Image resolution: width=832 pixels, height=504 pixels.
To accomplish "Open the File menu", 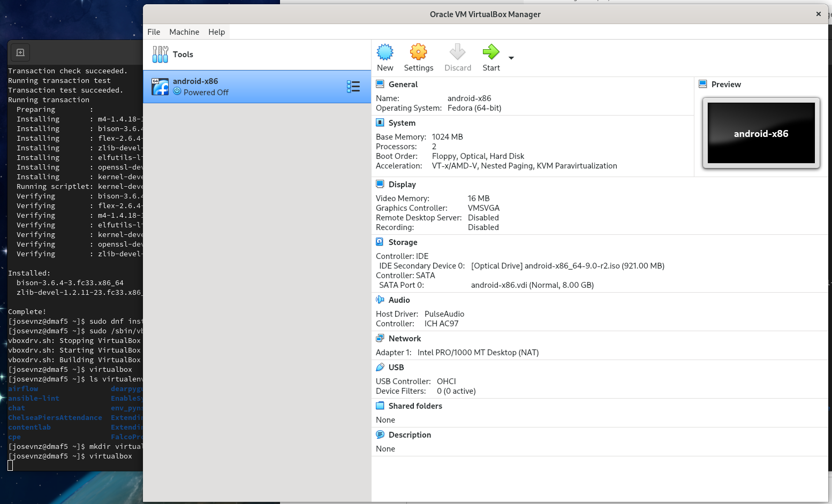I will 154,32.
